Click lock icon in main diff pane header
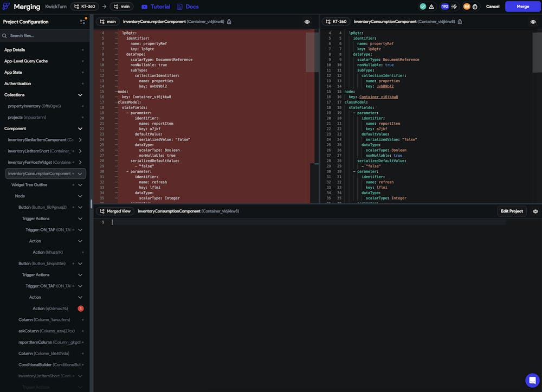Screen dimensions: 542x392 click(229, 22)
